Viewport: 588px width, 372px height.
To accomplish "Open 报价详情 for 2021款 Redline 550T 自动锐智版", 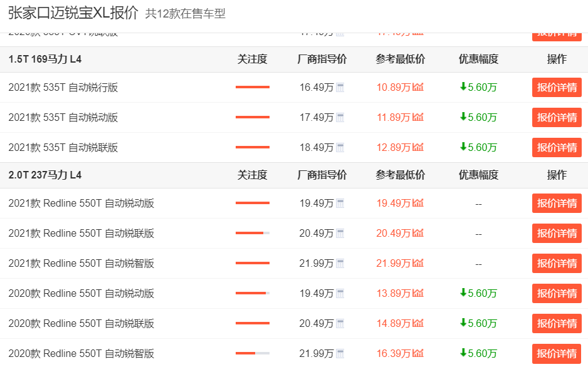I will coord(557,263).
